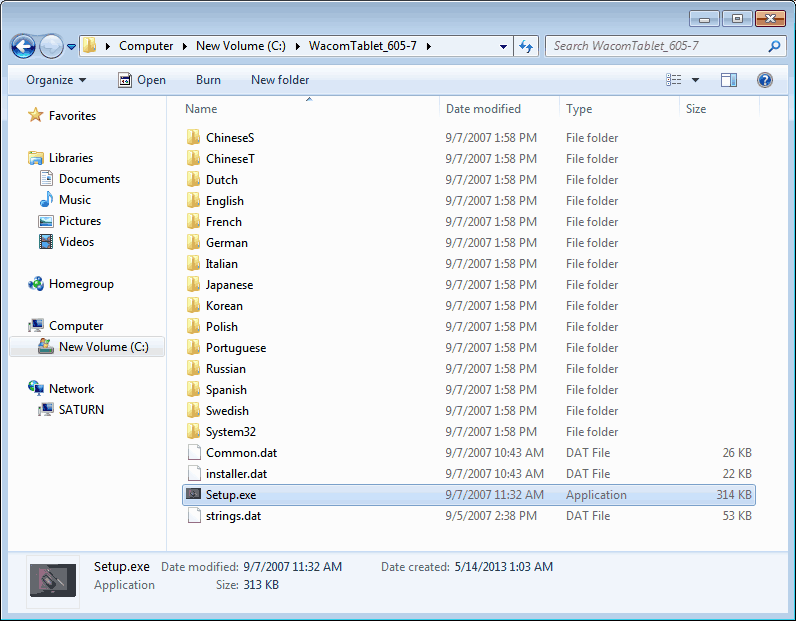Click the English folder icon
The height and width of the screenshot is (621, 796).
pyautogui.click(x=193, y=201)
